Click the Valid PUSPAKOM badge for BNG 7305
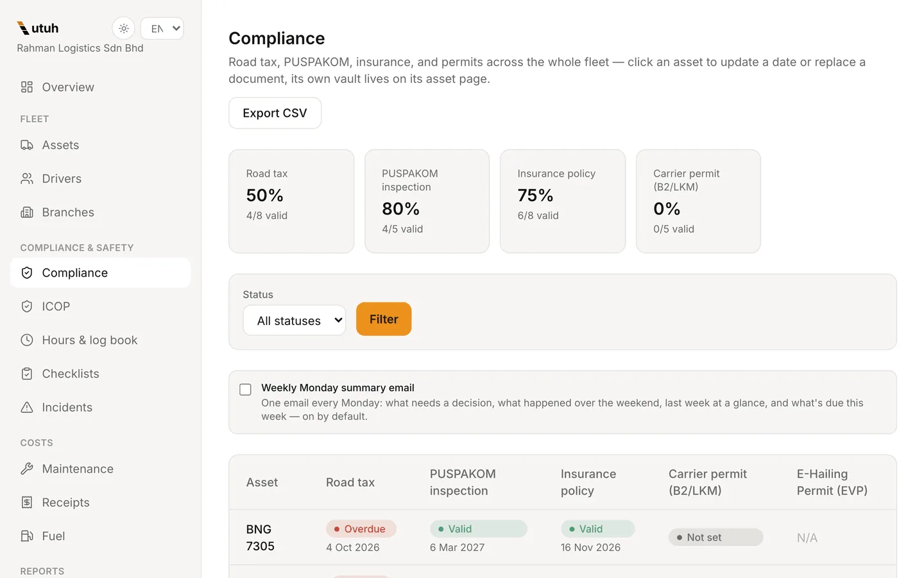The width and height of the screenshot is (924, 578). [x=479, y=529]
